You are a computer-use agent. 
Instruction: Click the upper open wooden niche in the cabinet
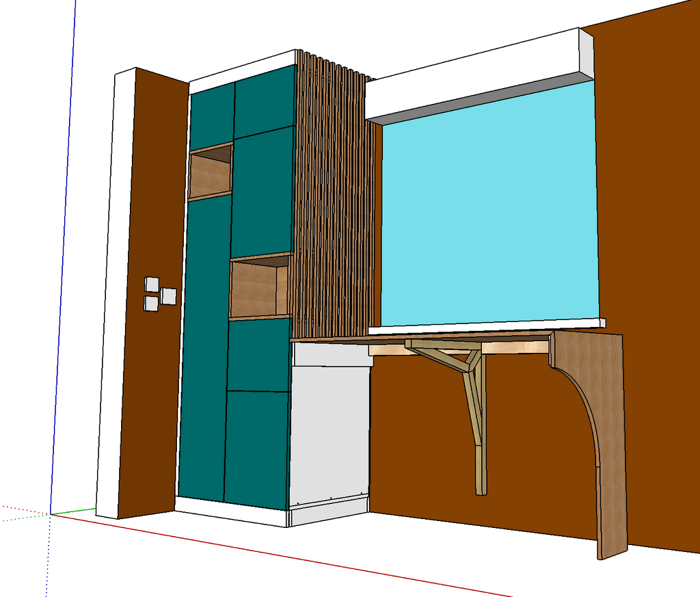[x=211, y=172]
